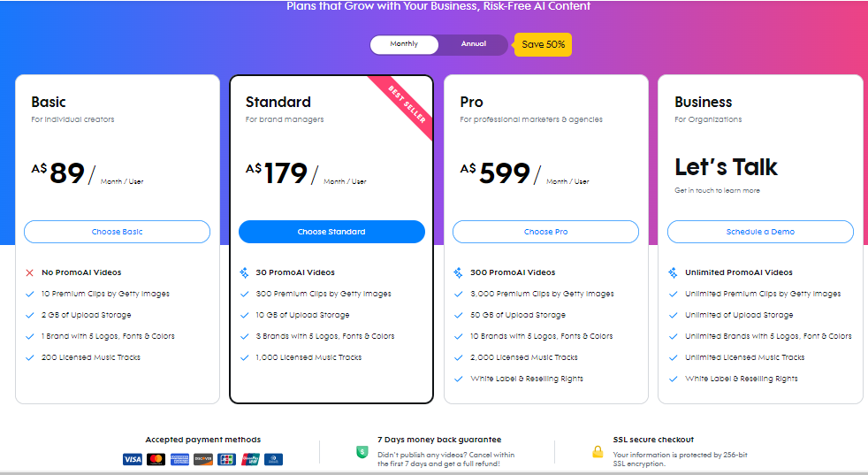This screenshot has height=475, width=868.
Task: Choose the Basic plan
Action: tap(117, 232)
